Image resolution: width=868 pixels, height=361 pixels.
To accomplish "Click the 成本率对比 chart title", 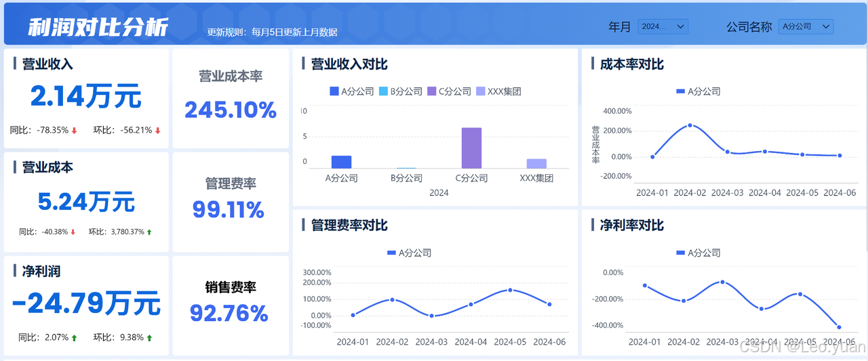I will [x=632, y=64].
